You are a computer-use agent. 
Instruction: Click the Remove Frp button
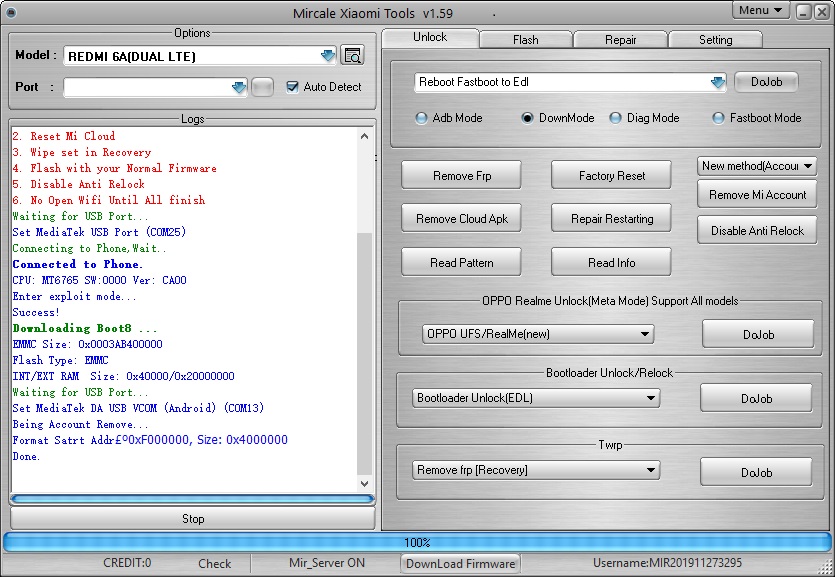tap(461, 176)
